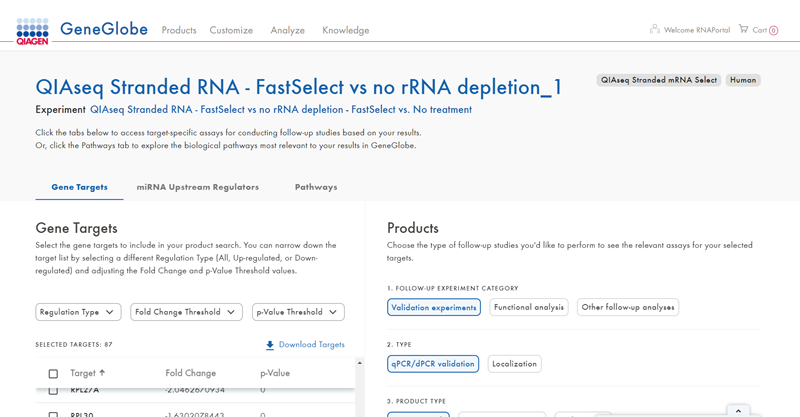Select Other follow-up analyses category
The height and width of the screenshot is (417, 800).
coord(628,307)
